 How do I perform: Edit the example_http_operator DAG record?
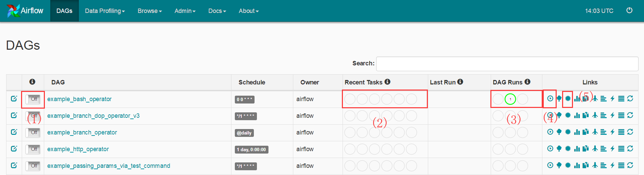pos(14,149)
